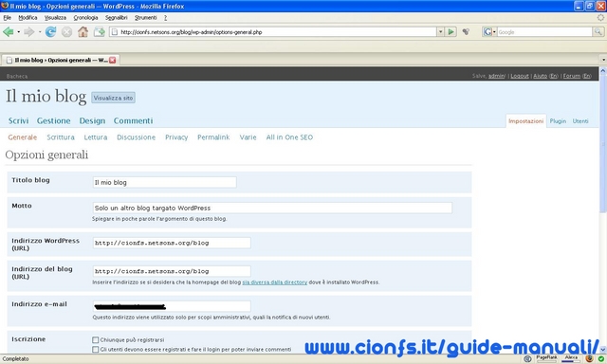Click into the Titolo blog field

coord(164,182)
